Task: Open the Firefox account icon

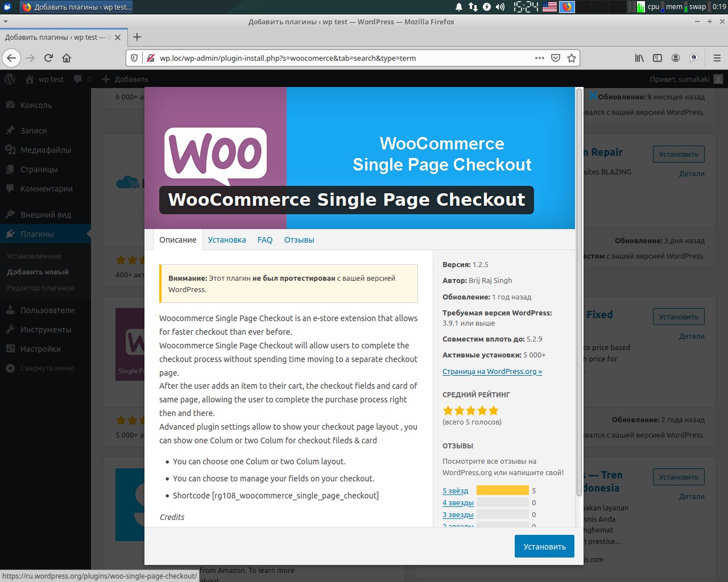Action: (x=676, y=58)
